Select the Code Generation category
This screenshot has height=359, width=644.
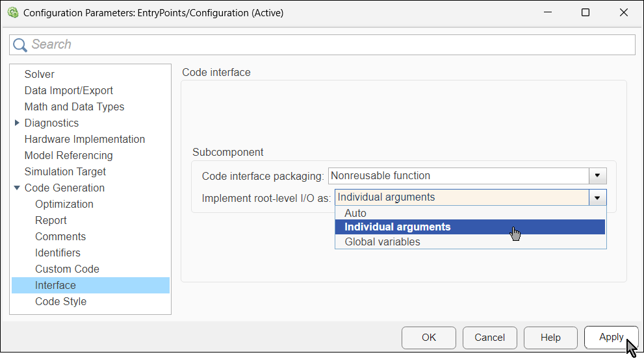coord(64,188)
